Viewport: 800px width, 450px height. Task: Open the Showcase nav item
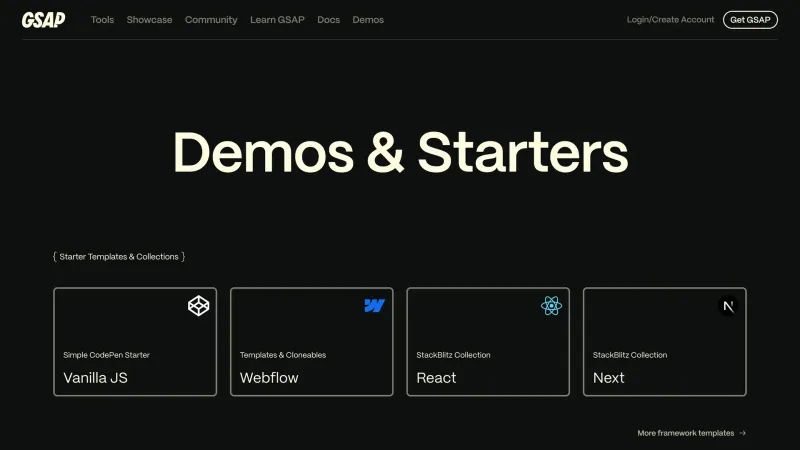point(149,20)
